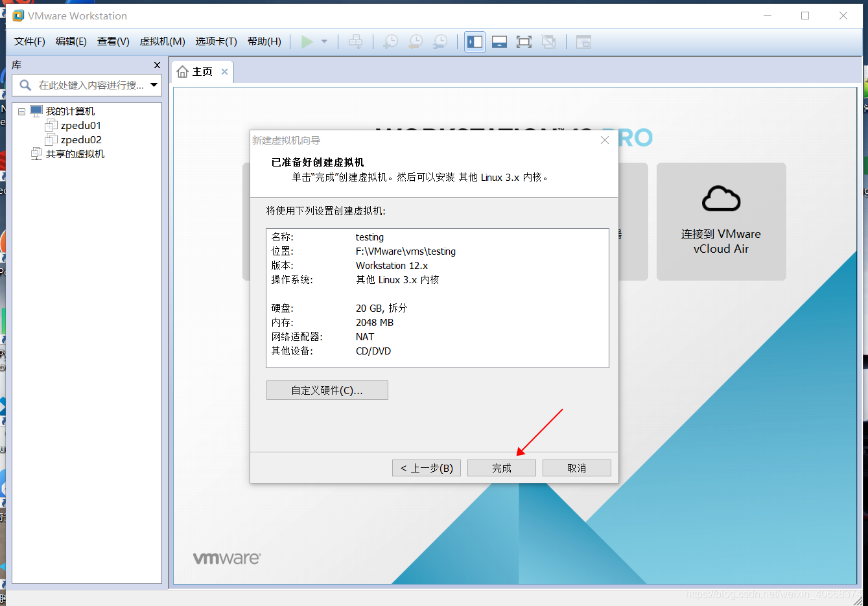
Task: Toggle the thumbnail bar view icon
Action: point(499,41)
